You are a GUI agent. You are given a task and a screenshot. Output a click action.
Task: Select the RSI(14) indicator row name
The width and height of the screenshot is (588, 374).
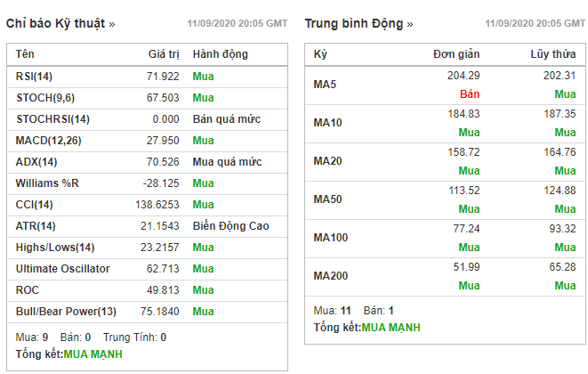pyautogui.click(x=36, y=77)
